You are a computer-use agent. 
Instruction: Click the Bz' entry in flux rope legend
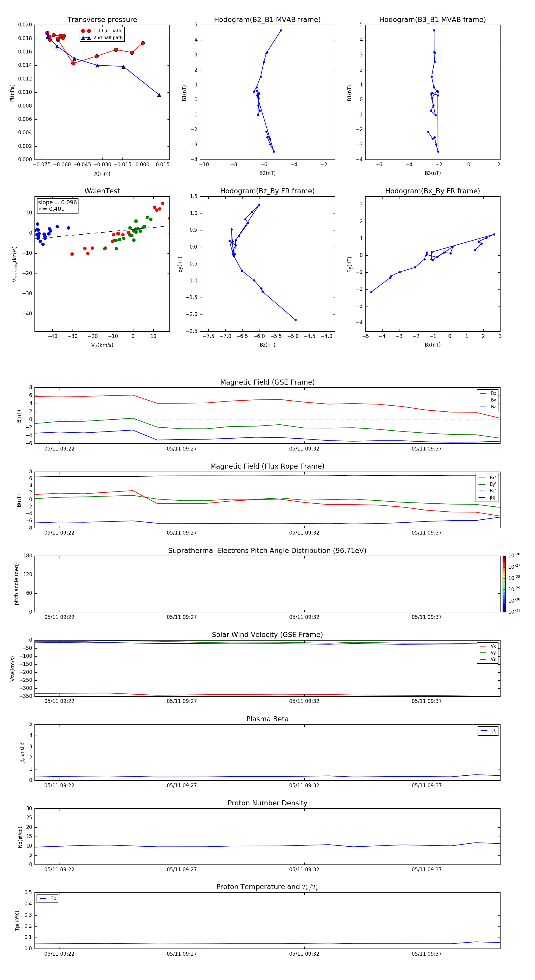pyautogui.click(x=487, y=491)
